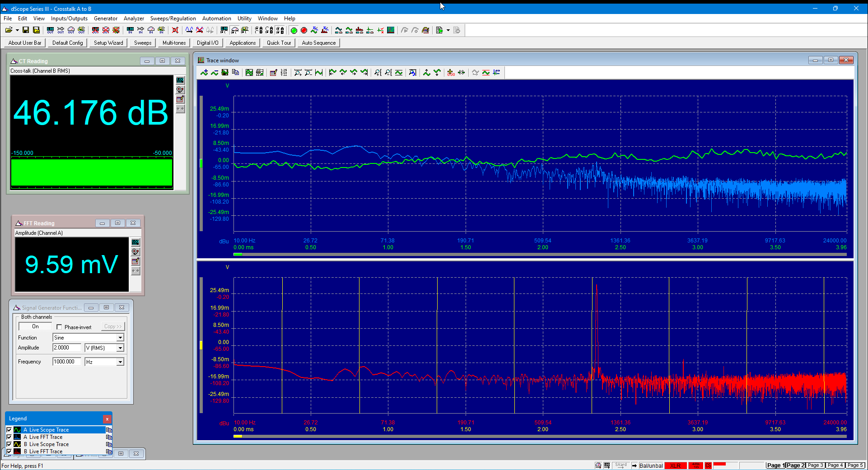The width and height of the screenshot is (868, 470).
Task: Click the dark green trace window icon
Action: pos(391,30)
